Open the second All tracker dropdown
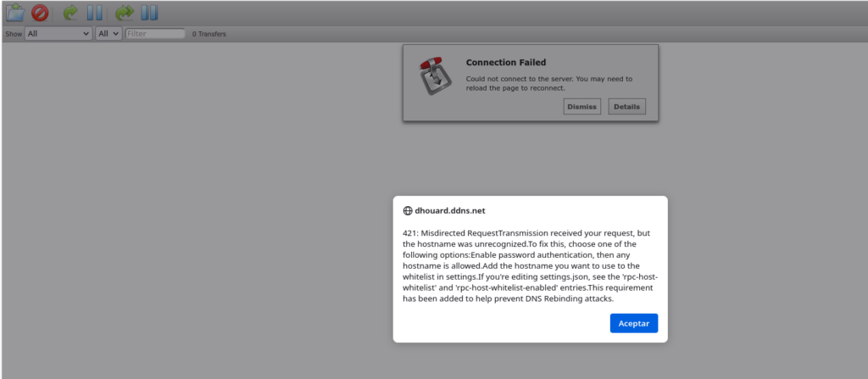 click(108, 34)
